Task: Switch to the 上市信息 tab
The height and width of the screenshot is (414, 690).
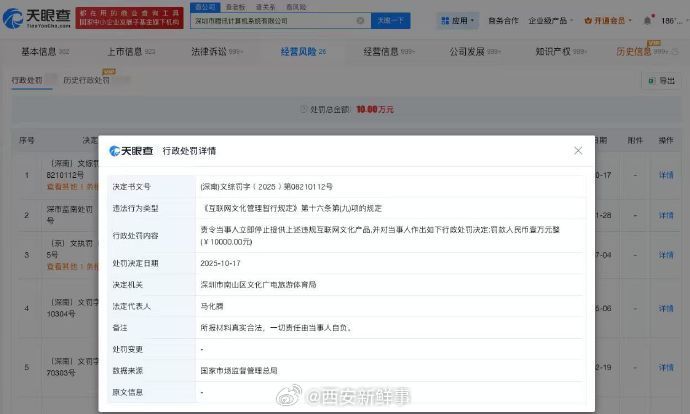Action: point(131,51)
